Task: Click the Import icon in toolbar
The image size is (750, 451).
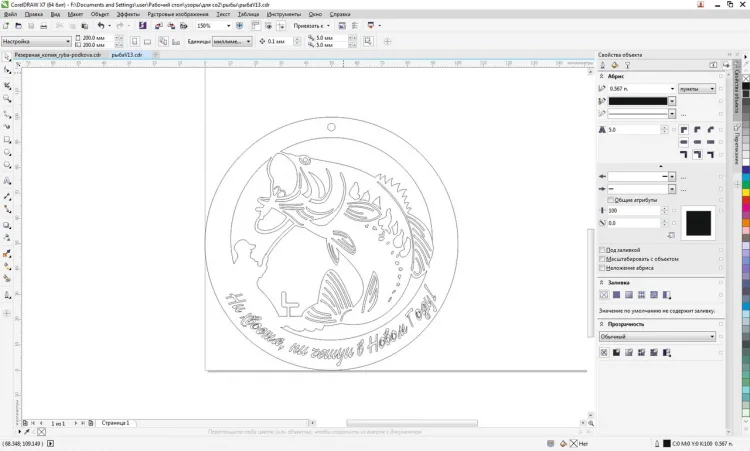Action: coord(159,26)
